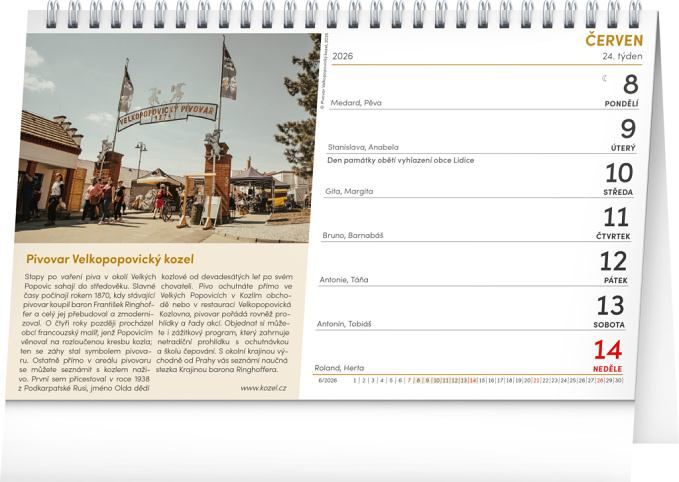679x482 pixels.
Task: Select Friday date number 12
Action: click(x=612, y=261)
